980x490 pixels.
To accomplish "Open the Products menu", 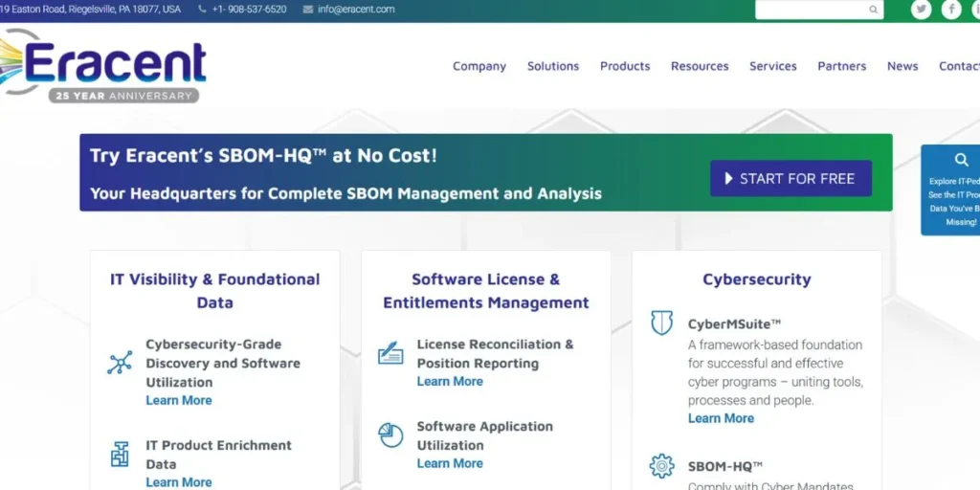I will tap(625, 66).
